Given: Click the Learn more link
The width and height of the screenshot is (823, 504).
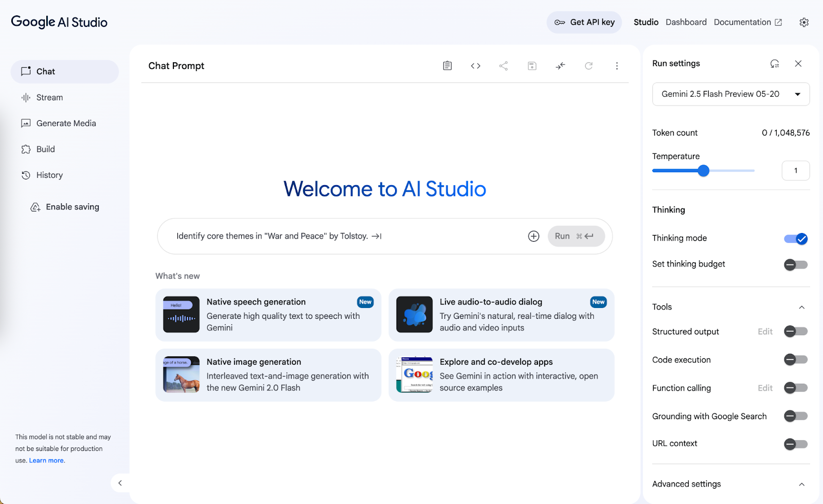Looking at the screenshot, I should [x=46, y=461].
